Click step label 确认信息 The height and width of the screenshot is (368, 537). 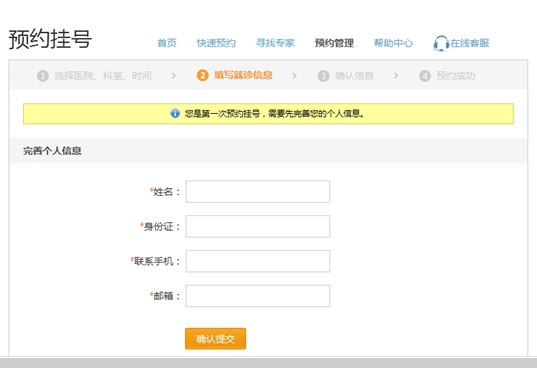click(354, 76)
